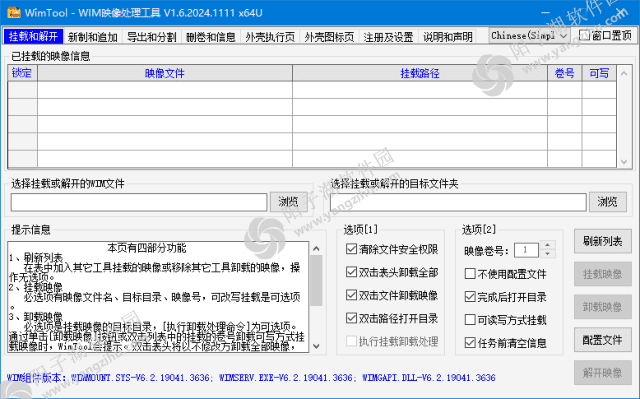640x399 pixels.
Task: Click the 提示信息 scroll down arrow
Action: [316, 346]
